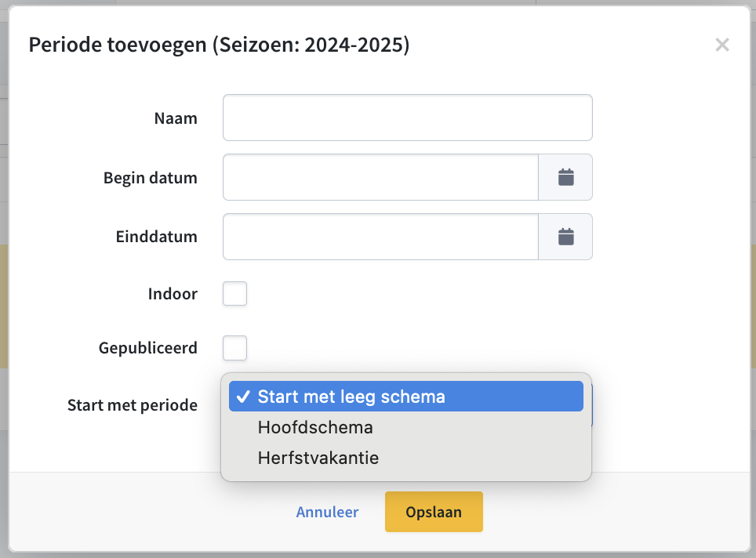Click the Indoor label text
The image size is (756, 558).
(x=173, y=293)
